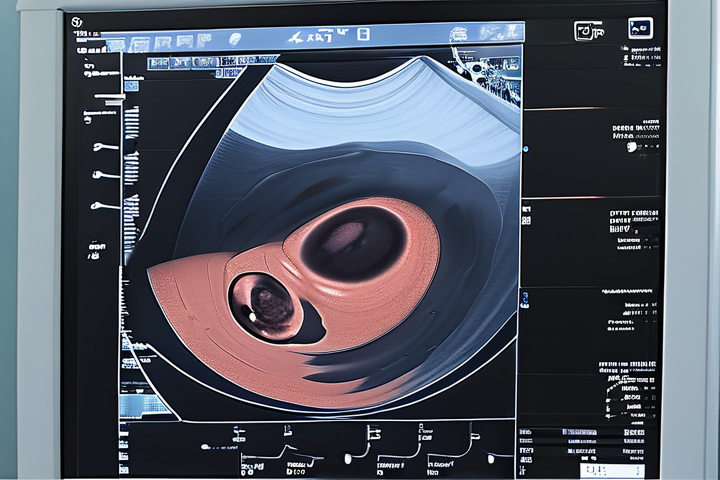Viewport: 720px width, 480px height.
Task: Click the blue monitor icon in the top-right corner
Action: (x=640, y=29)
